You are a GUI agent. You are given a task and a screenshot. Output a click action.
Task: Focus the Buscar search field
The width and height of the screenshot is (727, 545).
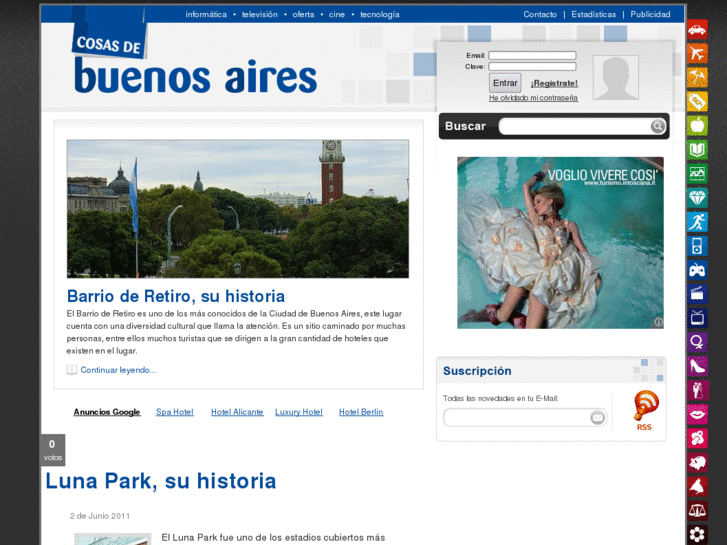(575, 126)
